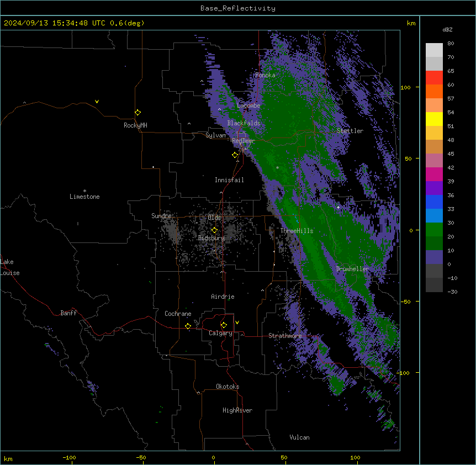476x465 pixels.
Task: Select the royal blue swatch beside label 36
Action: click(x=434, y=202)
